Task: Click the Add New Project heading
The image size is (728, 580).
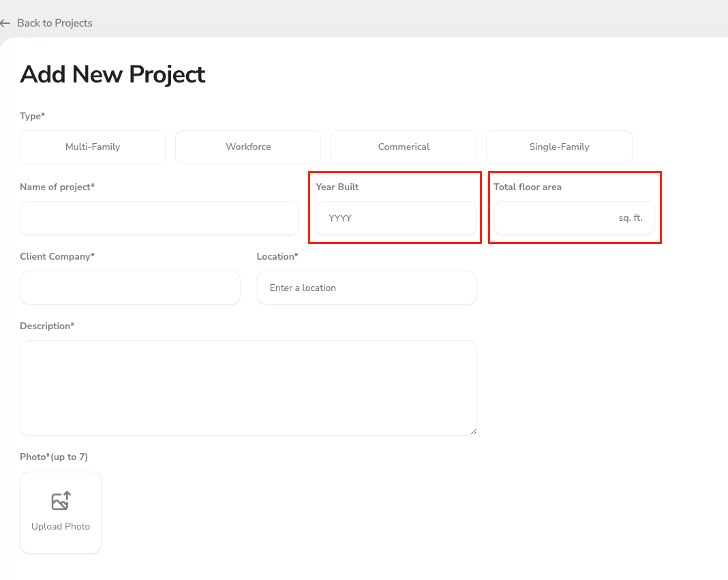Action: click(112, 74)
